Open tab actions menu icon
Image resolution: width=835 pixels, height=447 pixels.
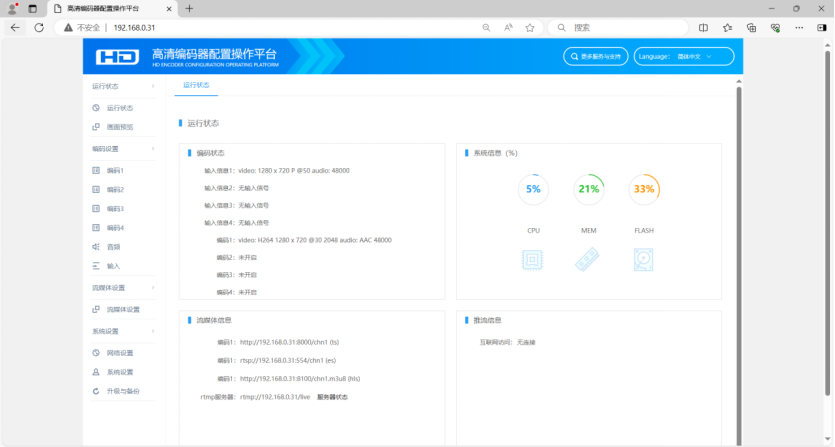click(x=32, y=9)
